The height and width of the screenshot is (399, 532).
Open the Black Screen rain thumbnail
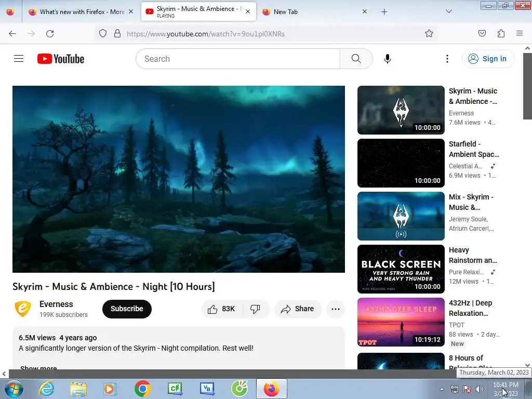tap(401, 269)
